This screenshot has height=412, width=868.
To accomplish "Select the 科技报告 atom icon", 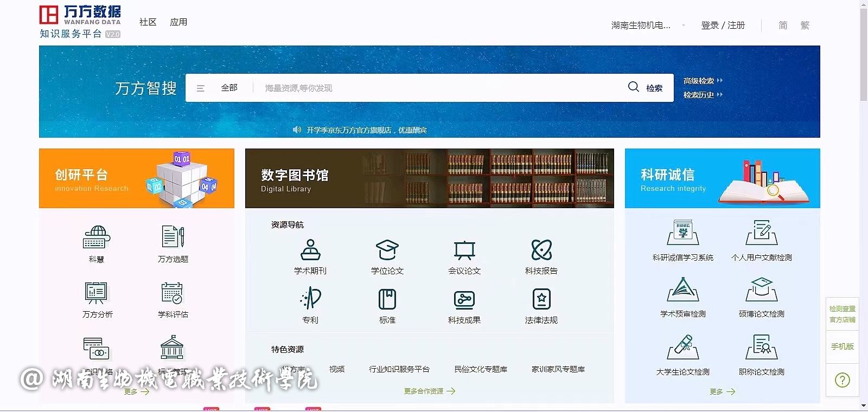I will pyautogui.click(x=541, y=250).
